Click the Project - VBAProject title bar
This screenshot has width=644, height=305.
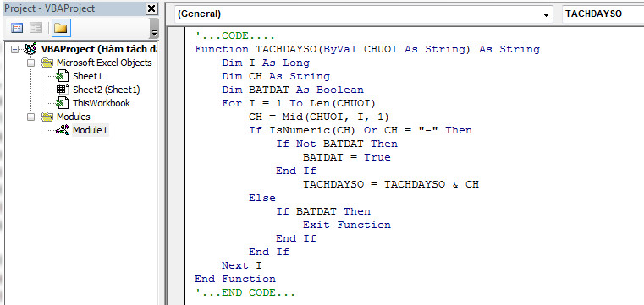(74, 8)
